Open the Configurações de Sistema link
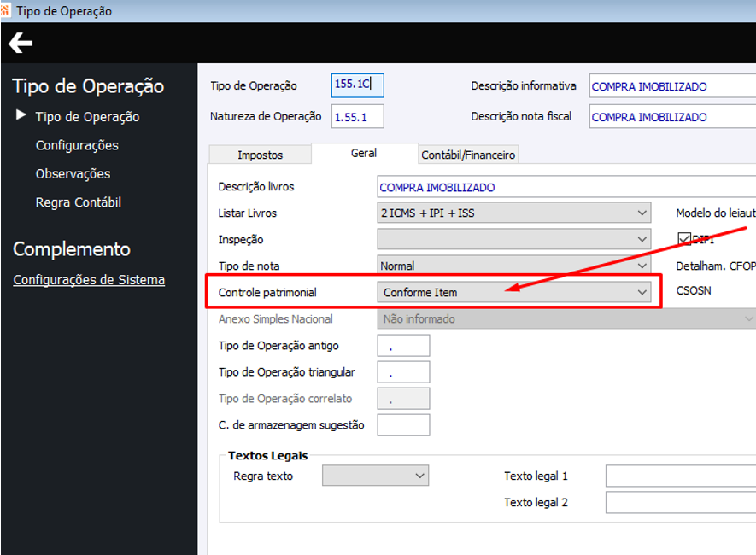 pyautogui.click(x=89, y=280)
